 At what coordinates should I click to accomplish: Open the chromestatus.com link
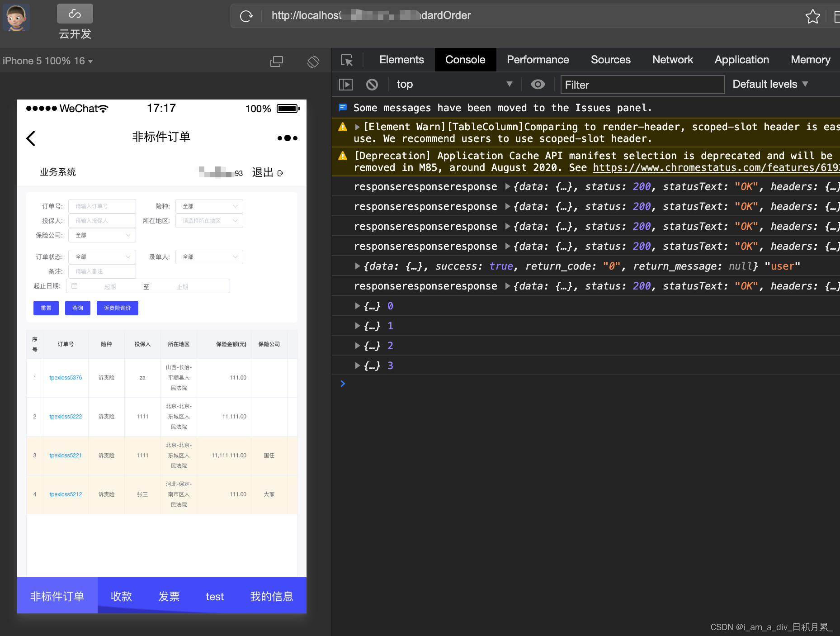click(x=716, y=168)
